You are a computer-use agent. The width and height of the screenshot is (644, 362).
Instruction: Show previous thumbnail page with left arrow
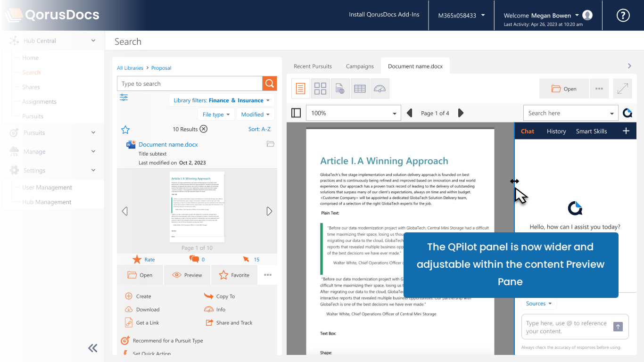[x=125, y=211]
